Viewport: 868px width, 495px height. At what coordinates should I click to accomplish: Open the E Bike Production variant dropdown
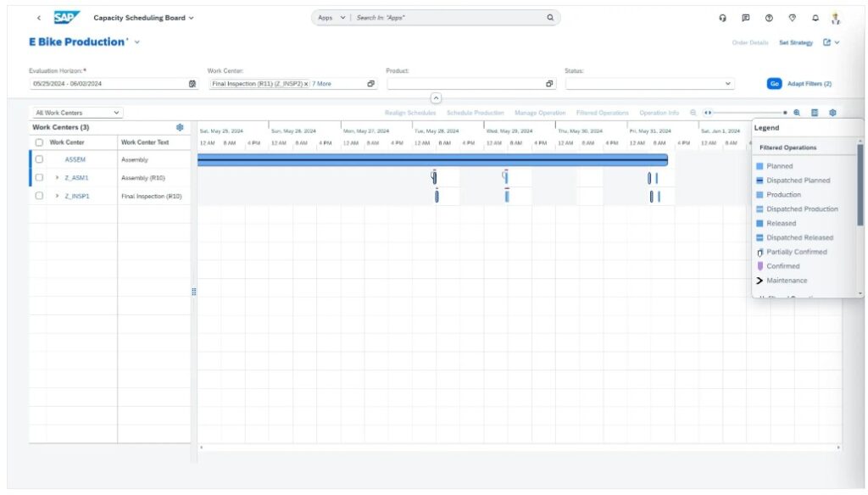coord(136,42)
